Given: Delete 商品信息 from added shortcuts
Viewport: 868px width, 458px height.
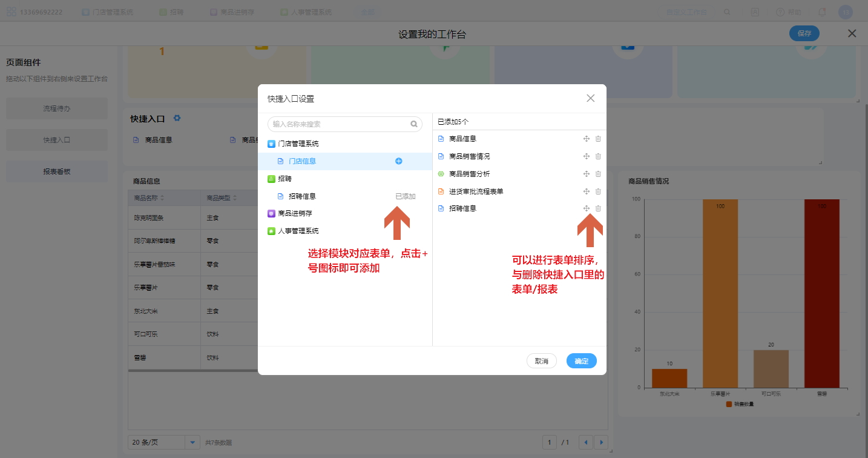Looking at the screenshot, I should tap(598, 139).
